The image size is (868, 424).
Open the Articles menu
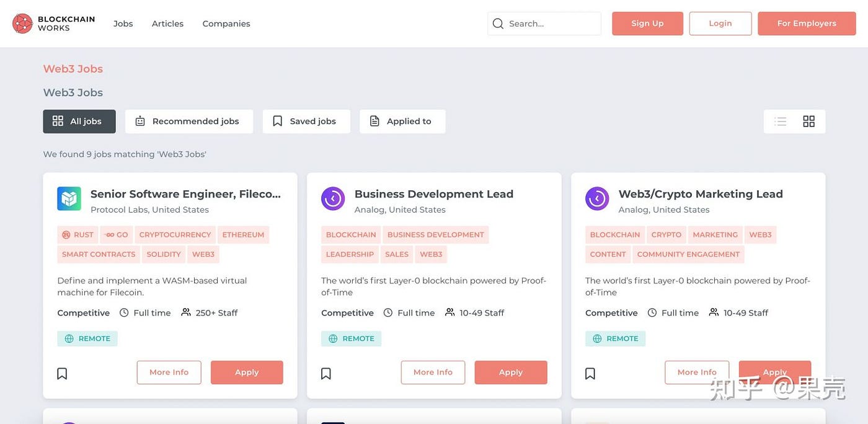[x=167, y=24]
